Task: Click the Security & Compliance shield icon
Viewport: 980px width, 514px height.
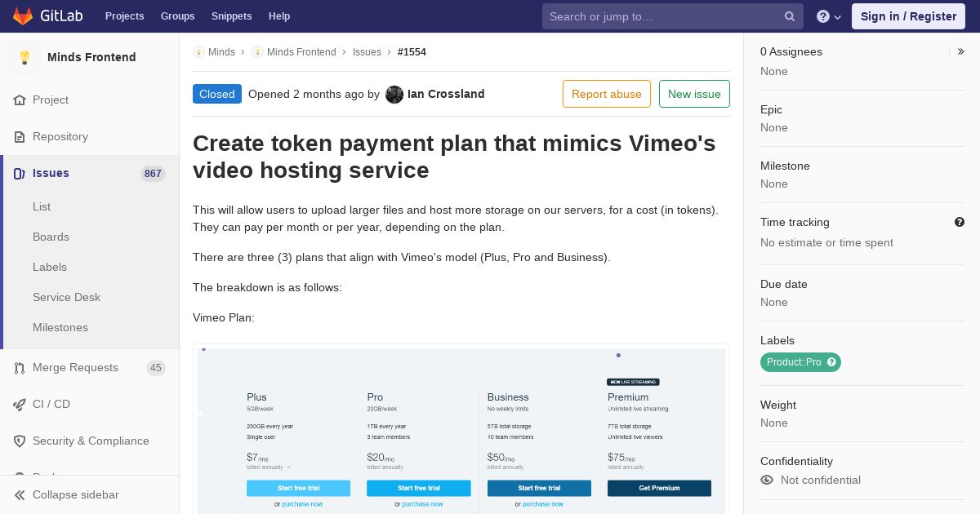Action: 20,441
